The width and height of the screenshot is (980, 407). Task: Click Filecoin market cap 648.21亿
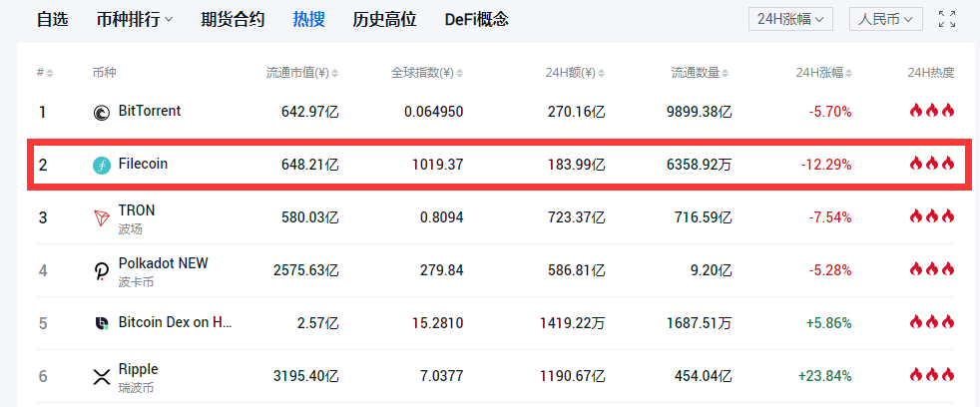click(310, 165)
